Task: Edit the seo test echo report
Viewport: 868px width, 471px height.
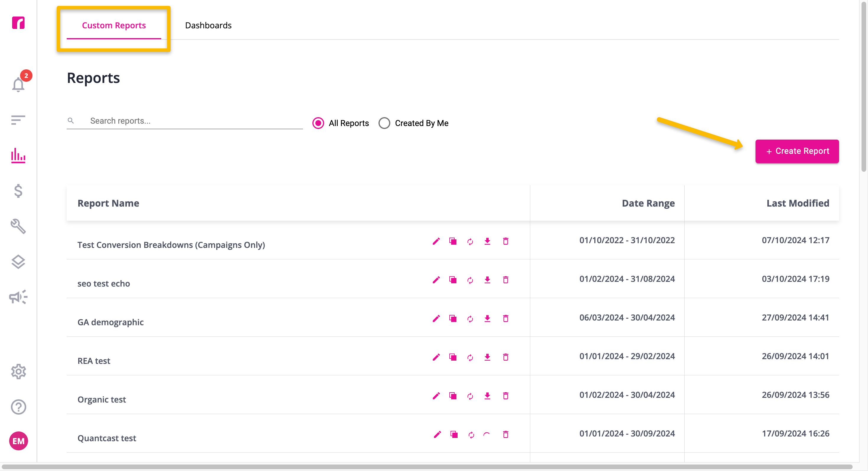Action: (x=436, y=280)
